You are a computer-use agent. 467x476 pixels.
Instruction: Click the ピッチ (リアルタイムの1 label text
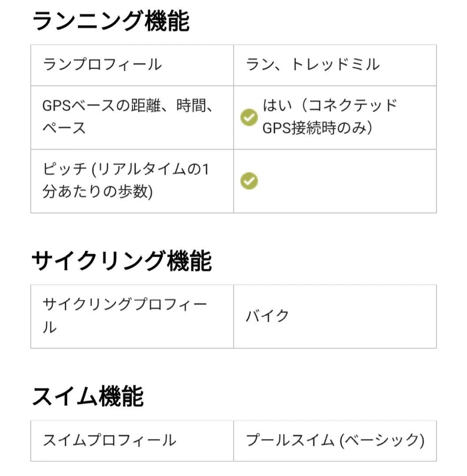tap(126, 170)
